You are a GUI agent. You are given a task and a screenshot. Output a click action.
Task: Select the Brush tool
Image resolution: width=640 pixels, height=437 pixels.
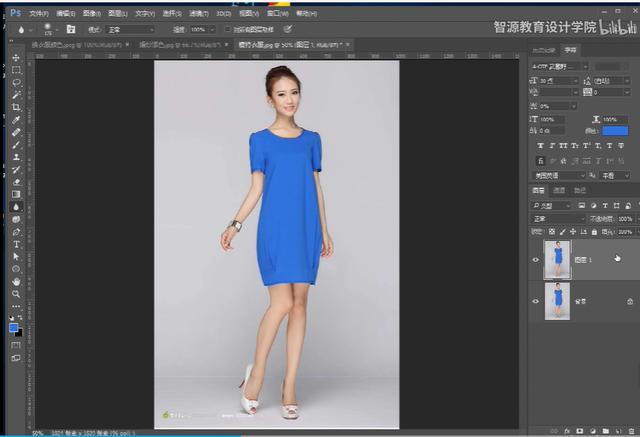(x=16, y=144)
